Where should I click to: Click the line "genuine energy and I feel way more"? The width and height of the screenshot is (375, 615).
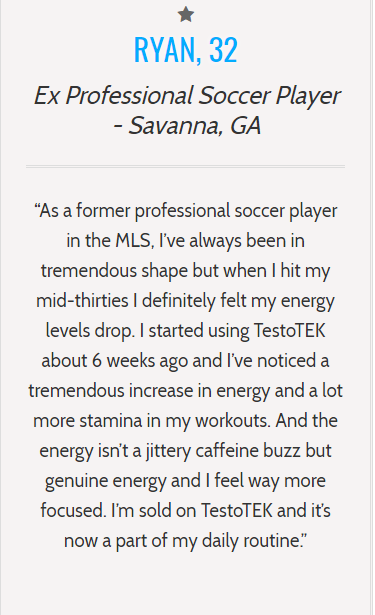(x=185, y=481)
